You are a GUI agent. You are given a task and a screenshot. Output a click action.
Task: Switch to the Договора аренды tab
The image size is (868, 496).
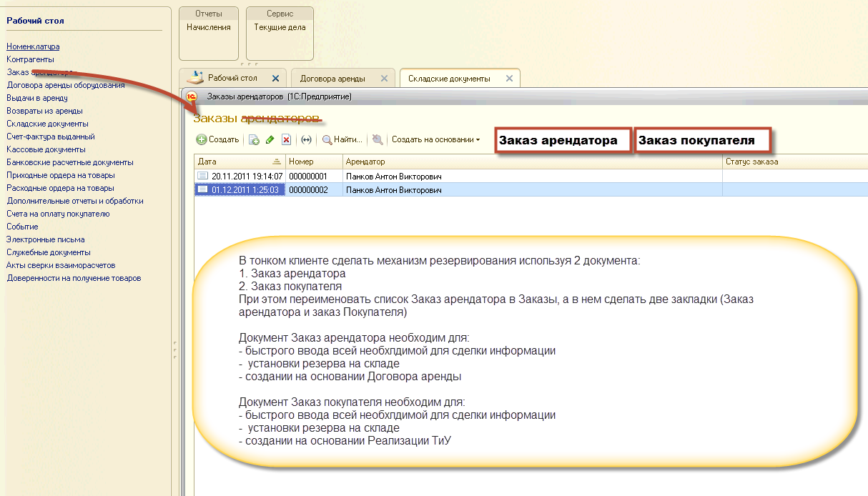click(332, 79)
